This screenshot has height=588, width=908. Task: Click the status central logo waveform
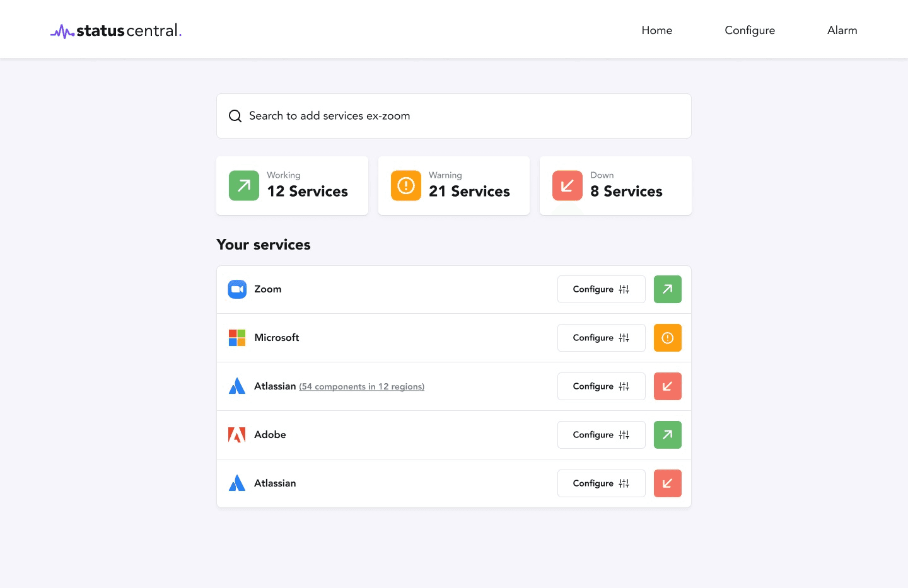click(x=62, y=30)
